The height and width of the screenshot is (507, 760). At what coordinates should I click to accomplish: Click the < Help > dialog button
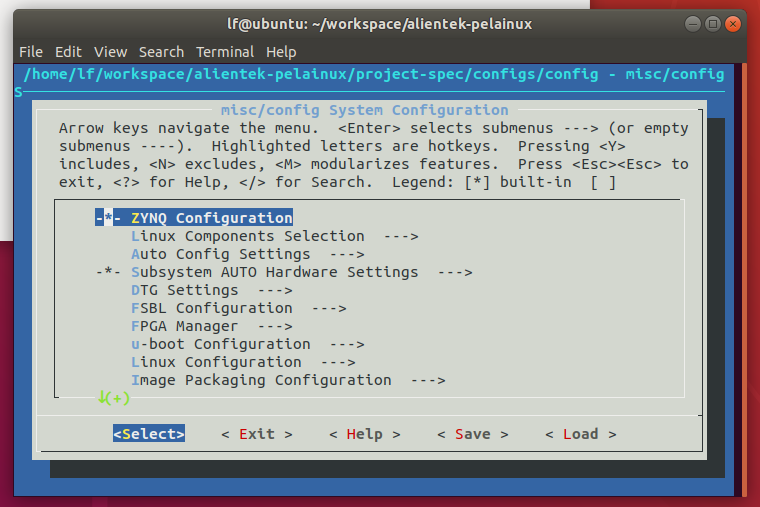364,434
